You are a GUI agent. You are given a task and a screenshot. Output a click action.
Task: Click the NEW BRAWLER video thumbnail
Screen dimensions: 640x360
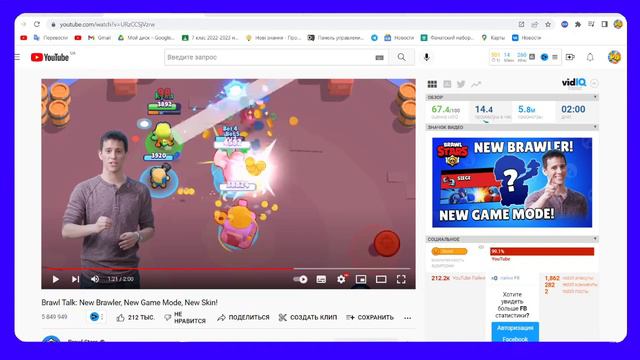point(512,182)
